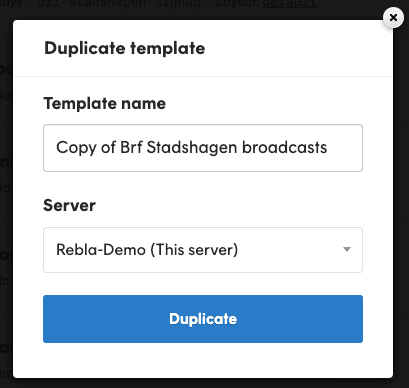Click the Template name input field
Viewport: 409px width, 388px height.
click(203, 148)
